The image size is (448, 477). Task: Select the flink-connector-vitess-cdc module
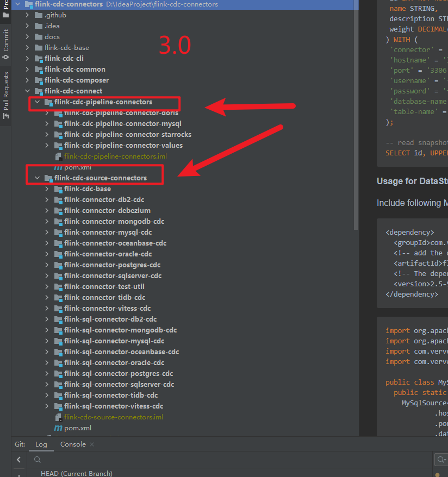[x=108, y=308]
